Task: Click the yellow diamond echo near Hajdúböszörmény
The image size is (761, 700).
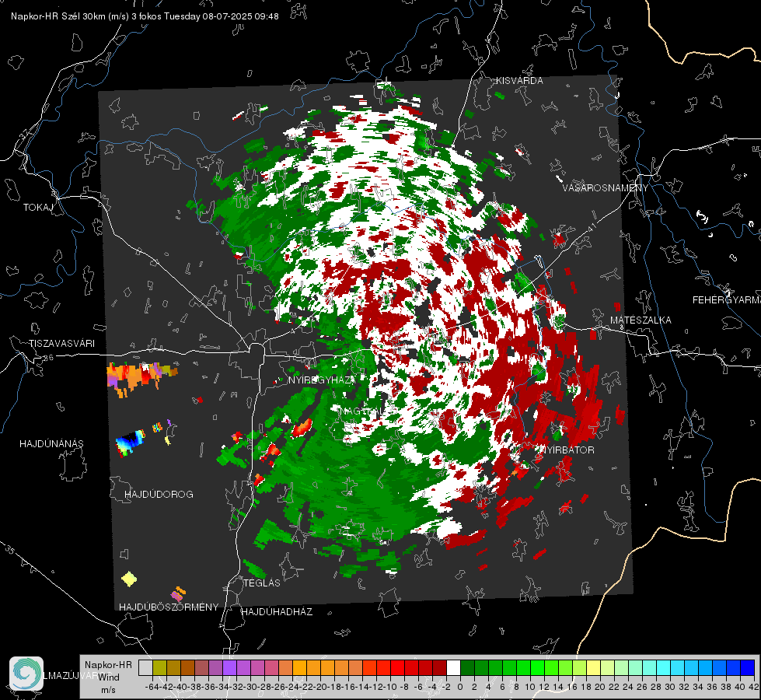Action: [129, 579]
